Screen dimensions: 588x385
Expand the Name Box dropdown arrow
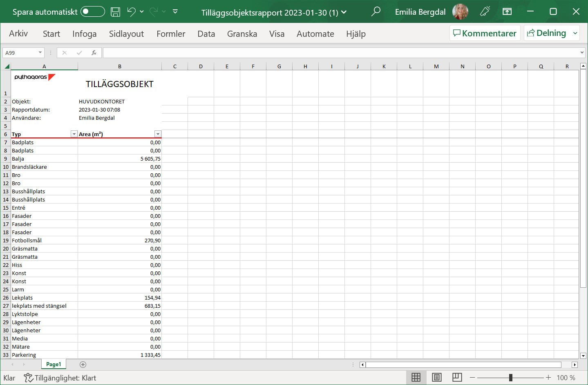point(40,53)
